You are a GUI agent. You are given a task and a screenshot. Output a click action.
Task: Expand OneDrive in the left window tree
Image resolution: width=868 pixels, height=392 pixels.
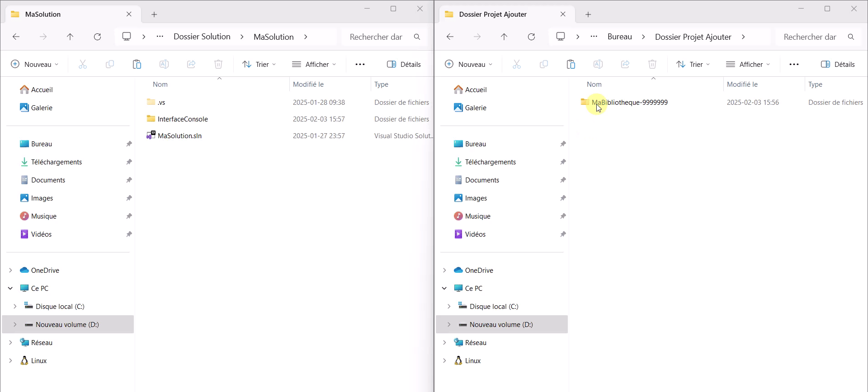pyautogui.click(x=10, y=270)
